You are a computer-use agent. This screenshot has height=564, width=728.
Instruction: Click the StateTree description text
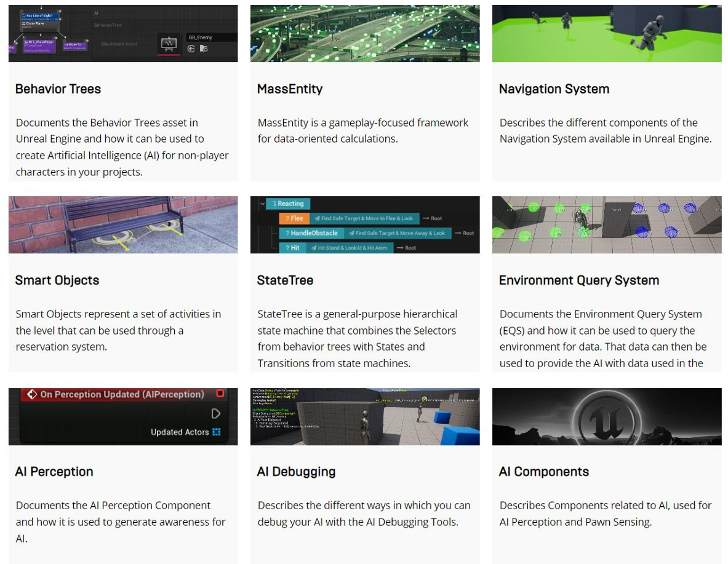(358, 338)
